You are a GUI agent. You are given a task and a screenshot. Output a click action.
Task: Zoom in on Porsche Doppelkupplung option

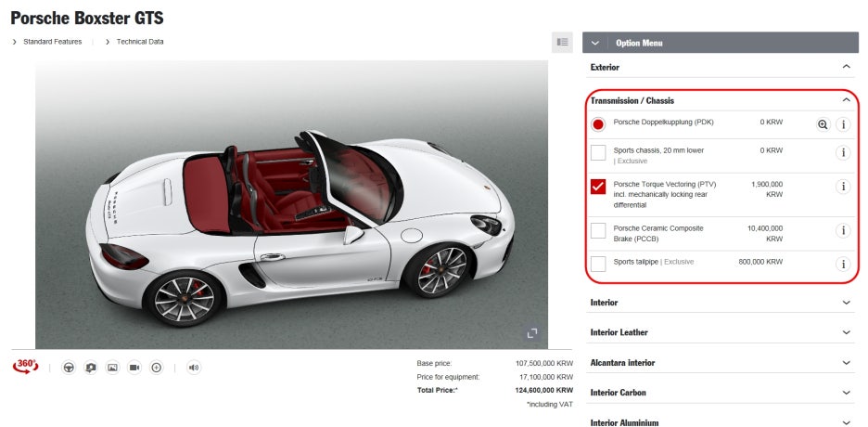(823, 124)
